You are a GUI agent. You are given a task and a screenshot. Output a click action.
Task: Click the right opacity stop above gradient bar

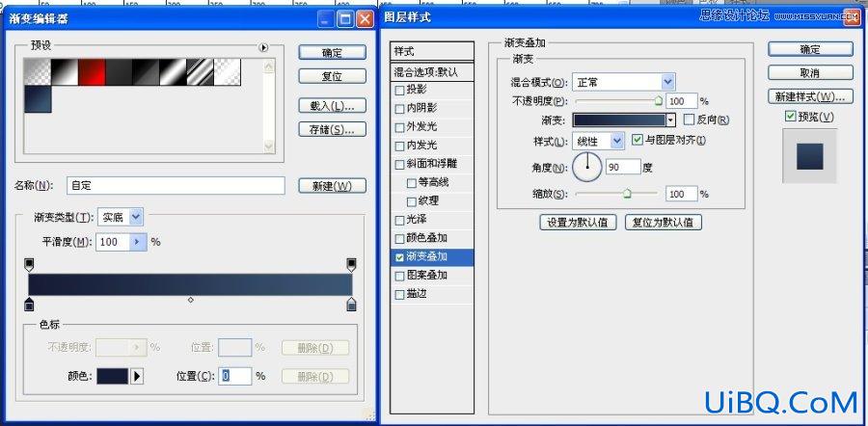pyautogui.click(x=351, y=264)
